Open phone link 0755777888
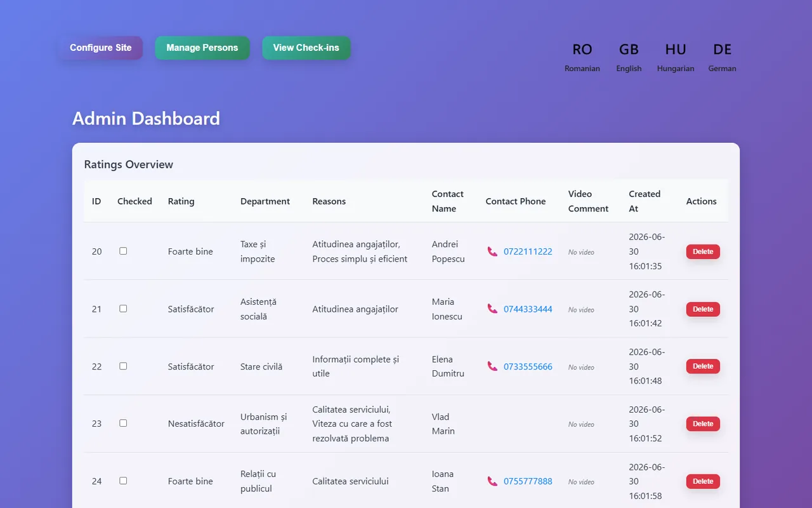This screenshot has width=812, height=508. point(528,481)
